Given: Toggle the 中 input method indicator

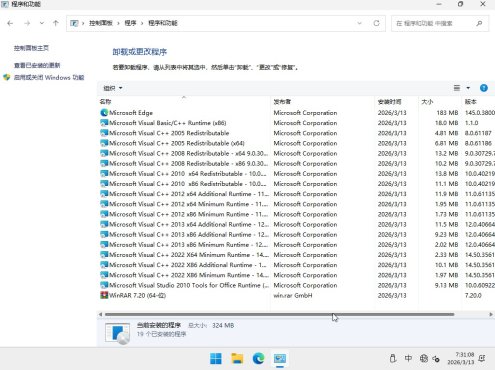Looking at the screenshot, I should pyautogui.click(x=408, y=359).
